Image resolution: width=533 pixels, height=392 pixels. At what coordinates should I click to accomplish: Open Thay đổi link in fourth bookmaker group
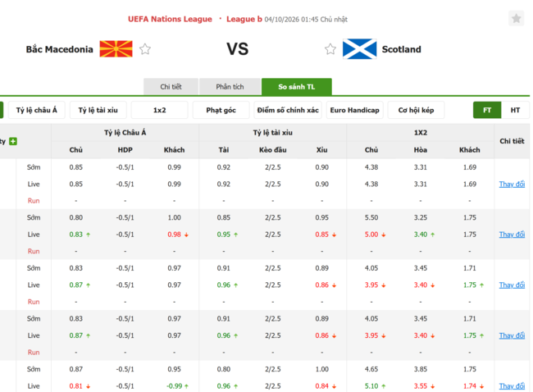pyautogui.click(x=512, y=335)
